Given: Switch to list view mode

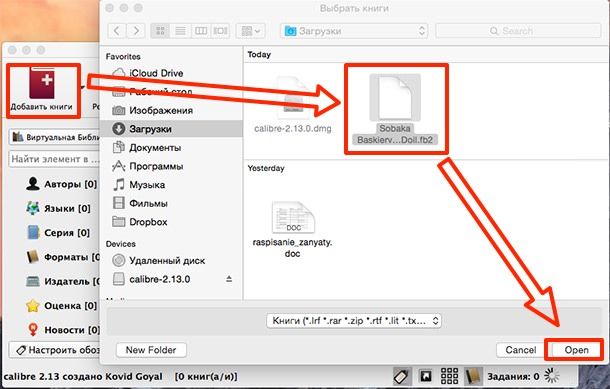Looking at the screenshot, I should [x=180, y=31].
